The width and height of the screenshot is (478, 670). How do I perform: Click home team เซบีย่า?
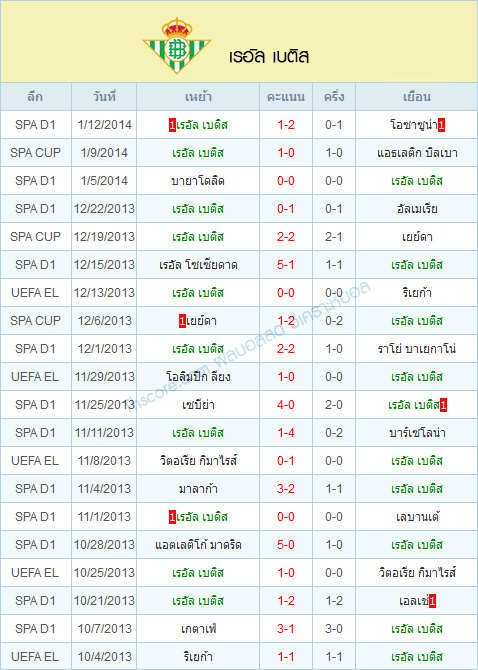pyautogui.click(x=198, y=405)
